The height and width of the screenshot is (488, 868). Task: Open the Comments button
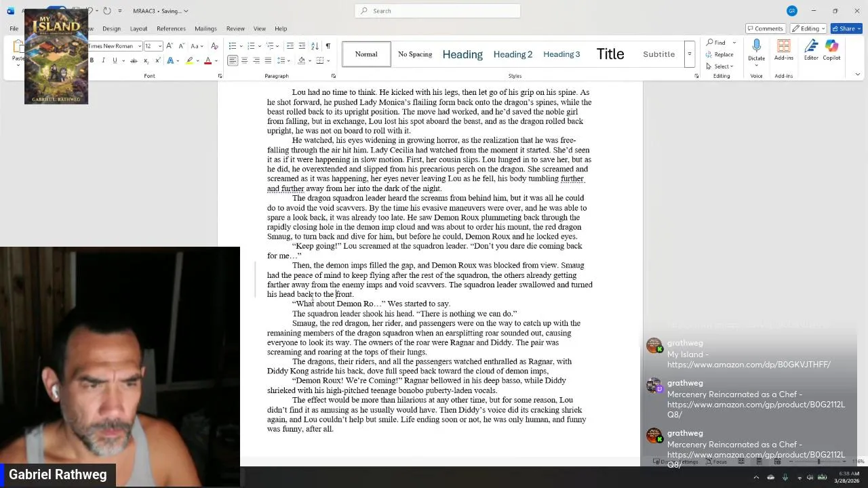coord(766,28)
